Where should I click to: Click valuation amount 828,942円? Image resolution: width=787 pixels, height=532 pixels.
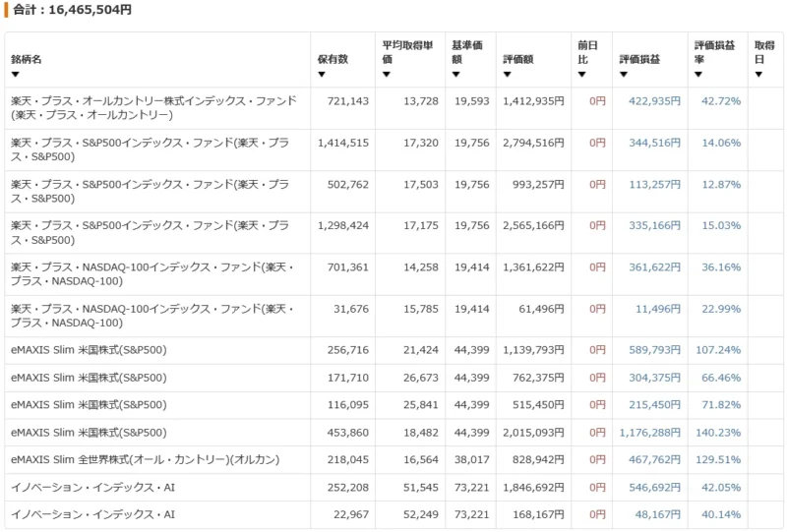pos(538,459)
